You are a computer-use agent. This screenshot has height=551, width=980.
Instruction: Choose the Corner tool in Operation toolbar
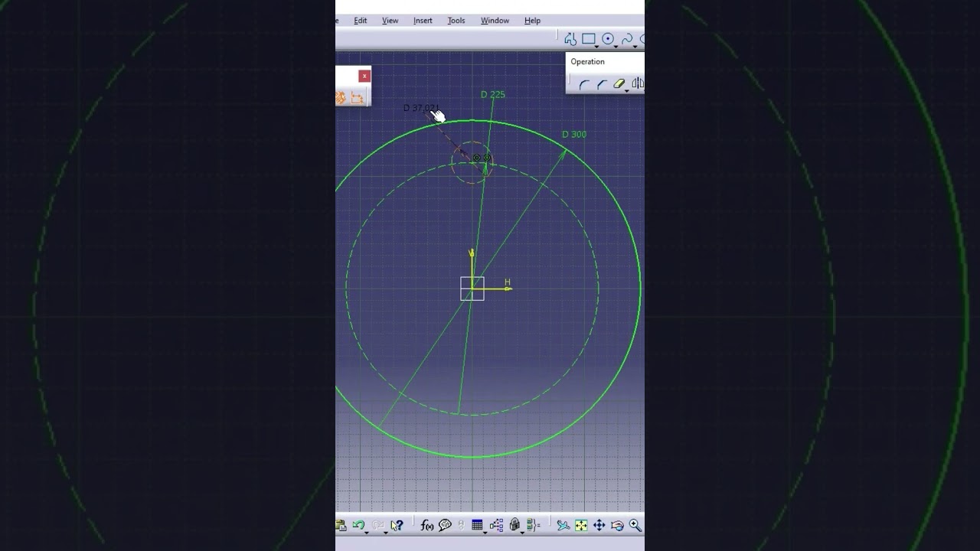tap(584, 84)
